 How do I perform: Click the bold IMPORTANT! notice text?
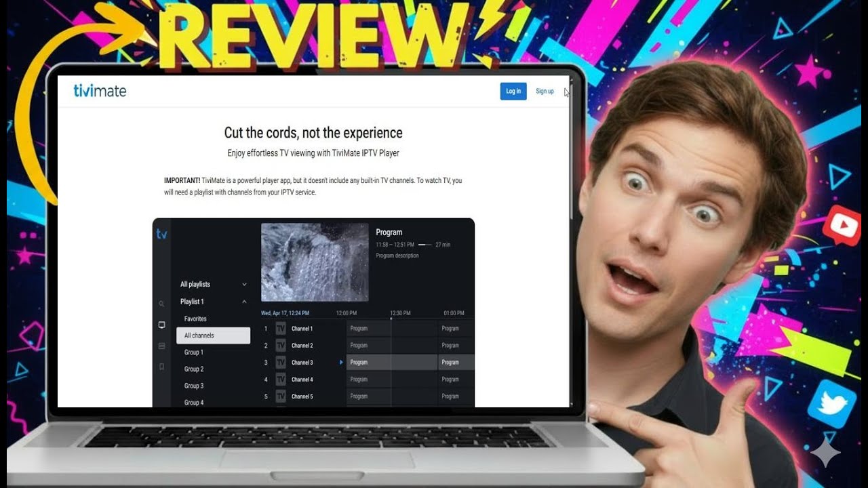coord(182,181)
